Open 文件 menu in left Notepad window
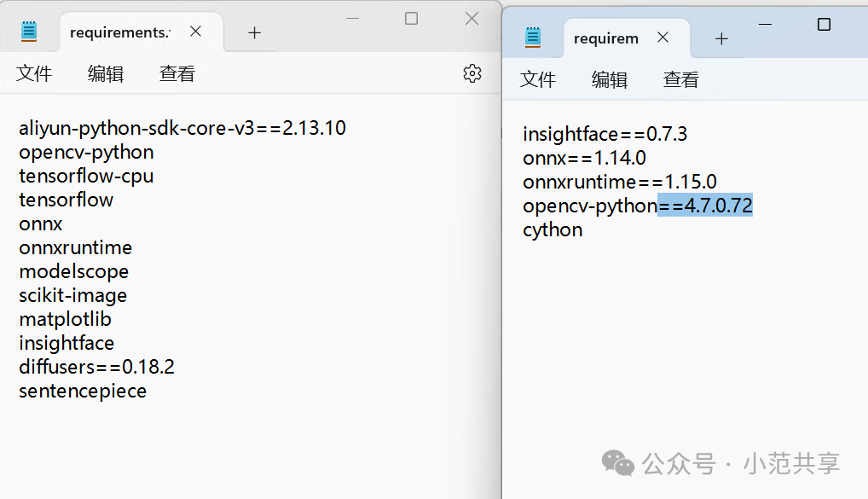The width and height of the screenshot is (868, 499). coord(34,73)
